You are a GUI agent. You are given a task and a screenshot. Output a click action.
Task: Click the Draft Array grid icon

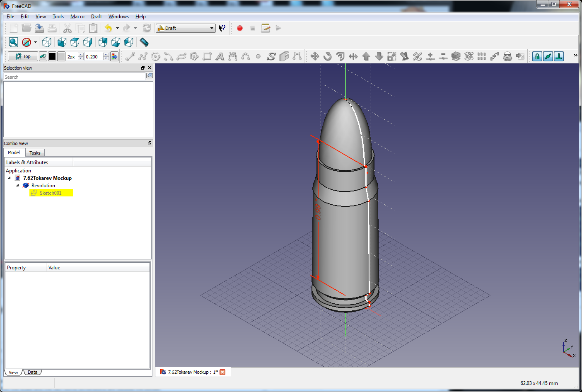(481, 56)
